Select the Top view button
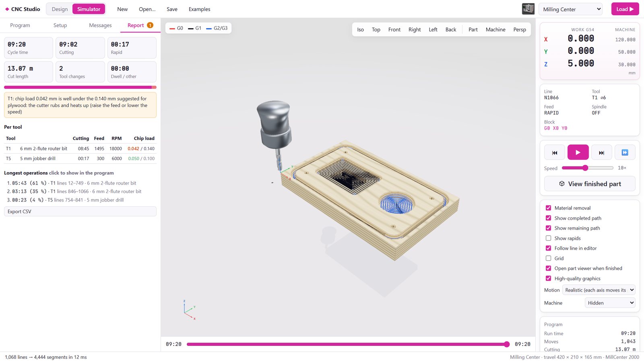This screenshot has width=644, height=362. 376,29
